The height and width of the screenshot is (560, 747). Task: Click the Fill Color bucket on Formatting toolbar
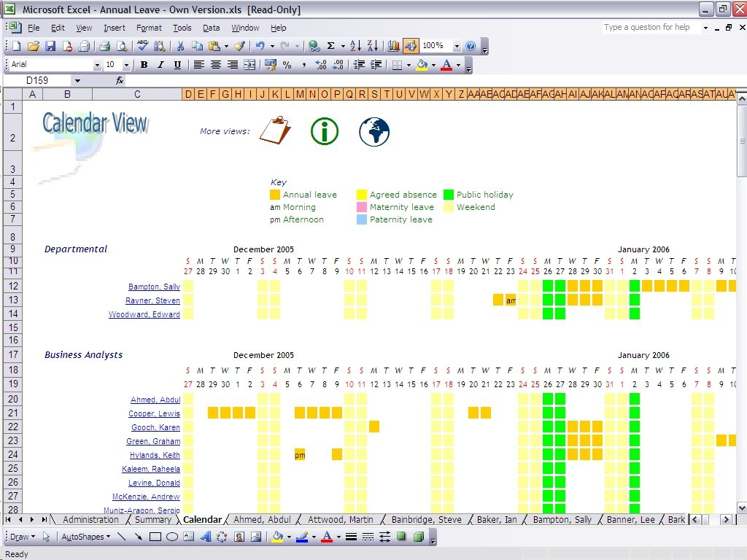click(x=421, y=65)
